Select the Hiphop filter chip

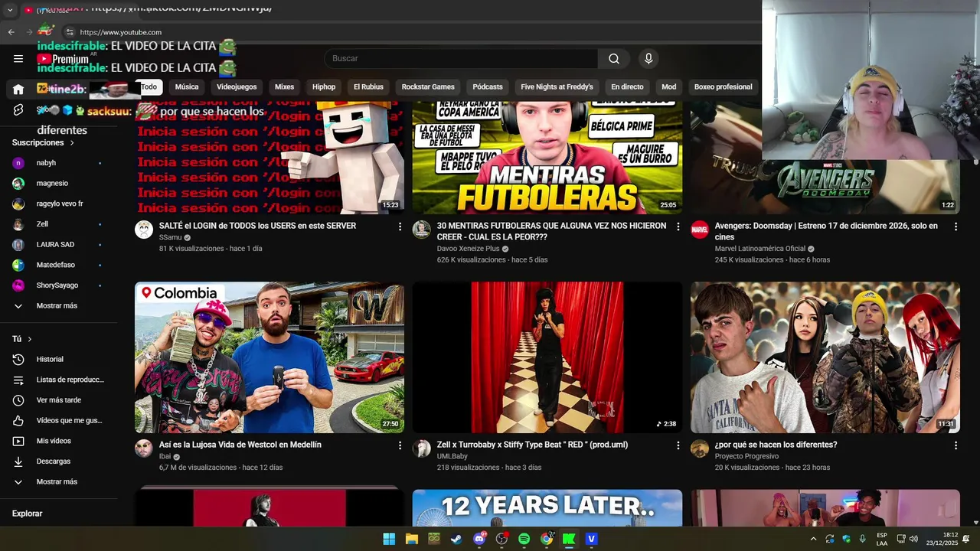[x=324, y=87]
